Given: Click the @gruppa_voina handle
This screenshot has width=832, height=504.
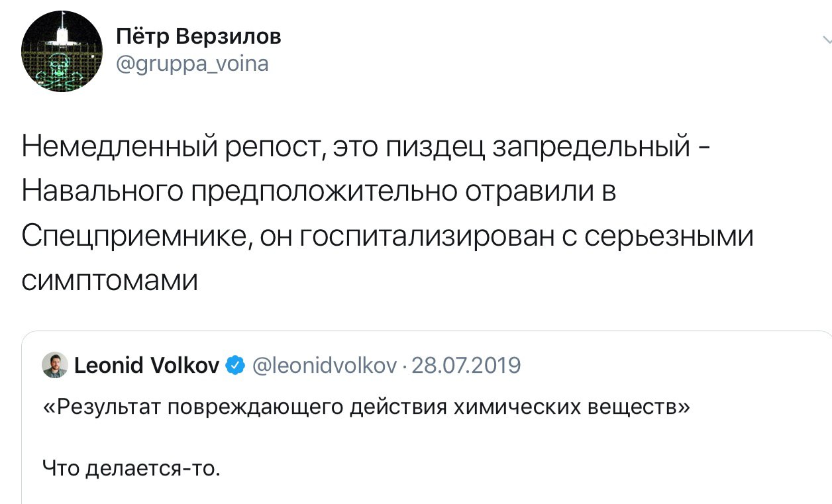Looking at the screenshot, I should pyautogui.click(x=192, y=65).
